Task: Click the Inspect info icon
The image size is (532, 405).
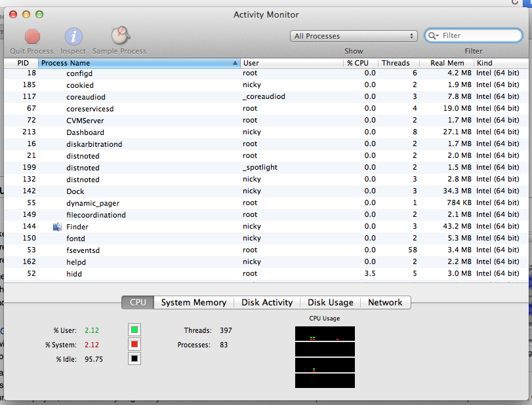Action: [x=73, y=37]
